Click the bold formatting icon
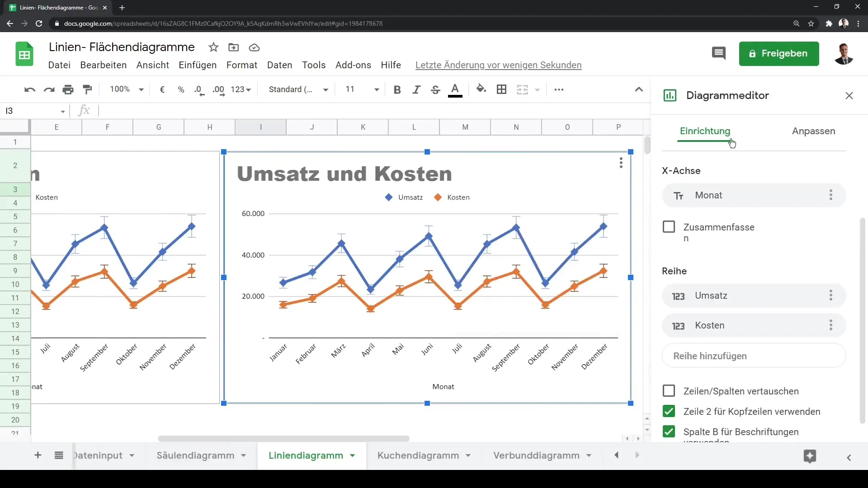This screenshot has height=488, width=868. click(x=397, y=89)
